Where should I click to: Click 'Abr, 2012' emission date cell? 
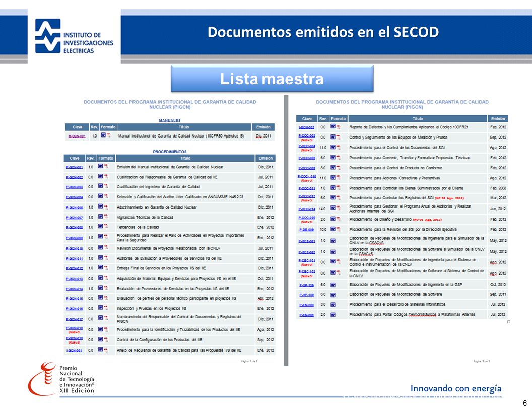[x=265, y=298]
